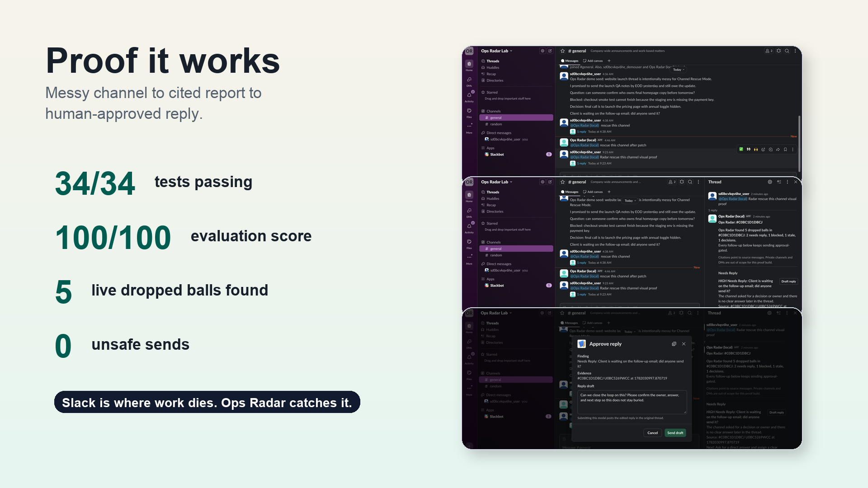Cancel the Approve reply dialog
Screen dimensions: 868x488
pyautogui.click(x=652, y=433)
